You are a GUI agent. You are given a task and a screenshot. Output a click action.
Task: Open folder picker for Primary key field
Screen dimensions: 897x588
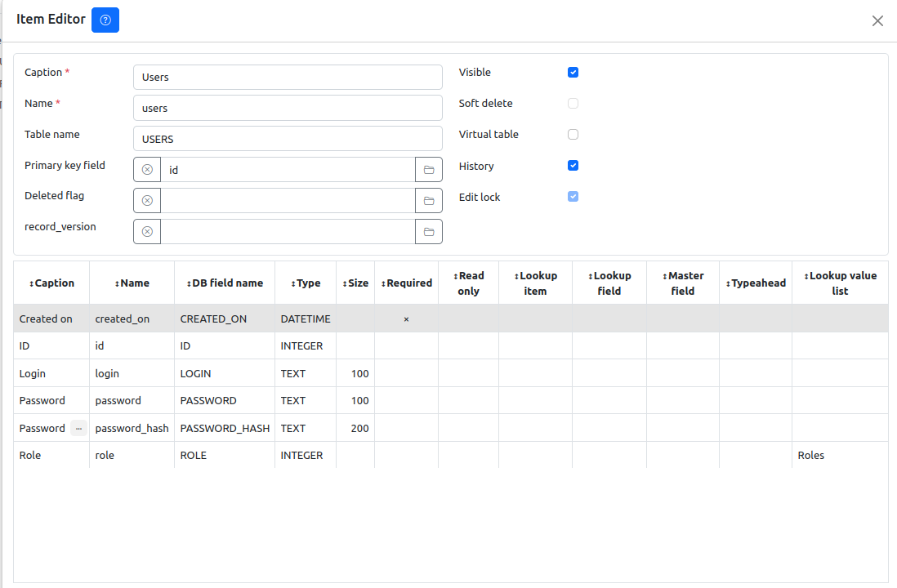[x=429, y=170]
